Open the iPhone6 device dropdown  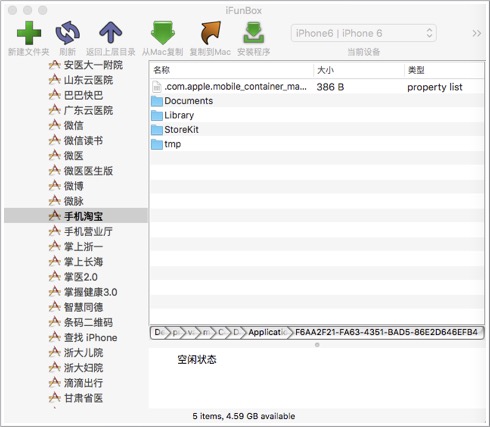(364, 33)
